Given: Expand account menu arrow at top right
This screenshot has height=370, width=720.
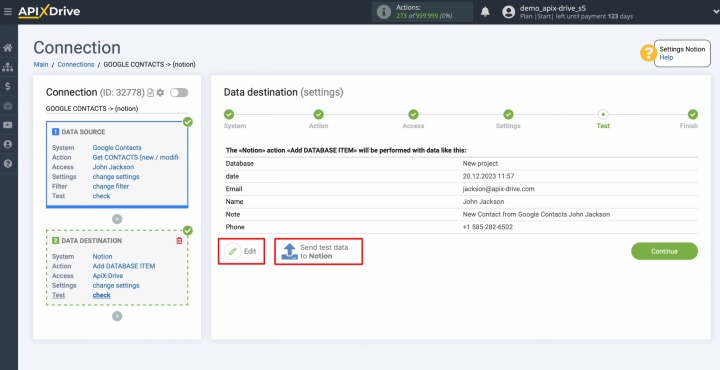Looking at the screenshot, I should (x=716, y=12).
